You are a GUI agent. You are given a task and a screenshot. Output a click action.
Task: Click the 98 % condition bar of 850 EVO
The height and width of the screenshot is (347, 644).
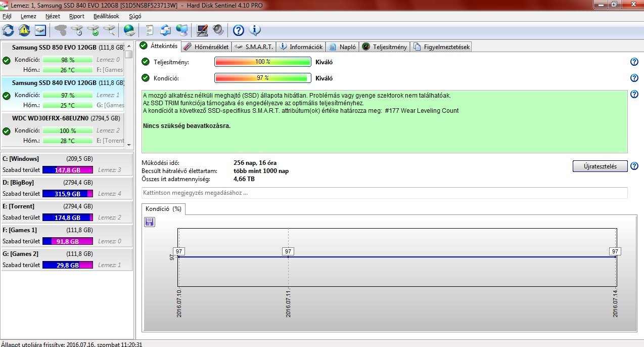coord(68,60)
